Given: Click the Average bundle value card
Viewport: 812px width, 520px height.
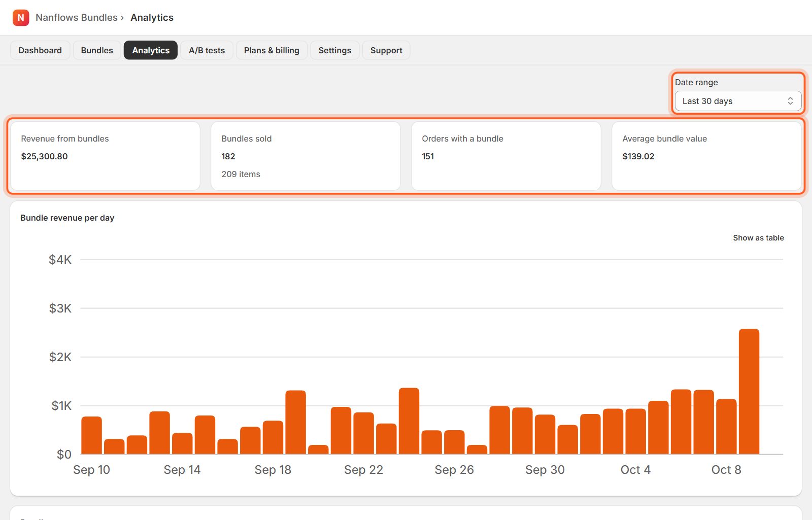Looking at the screenshot, I should click(706, 156).
